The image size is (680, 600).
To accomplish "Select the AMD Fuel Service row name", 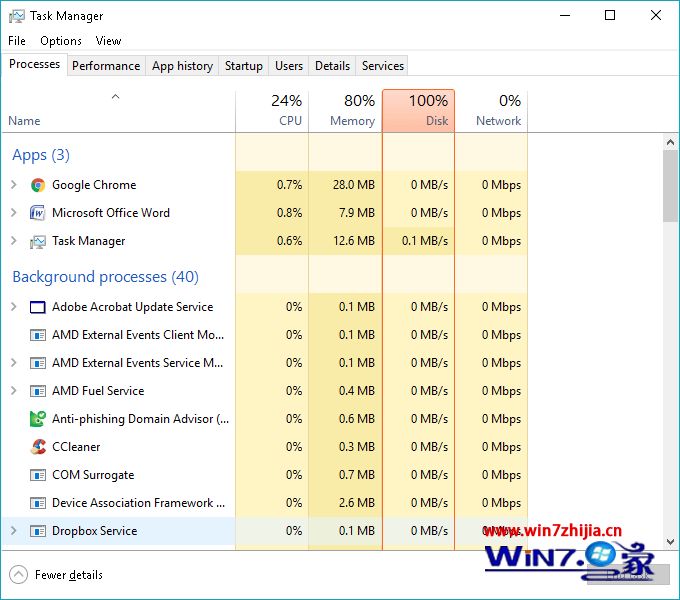I will [98, 391].
